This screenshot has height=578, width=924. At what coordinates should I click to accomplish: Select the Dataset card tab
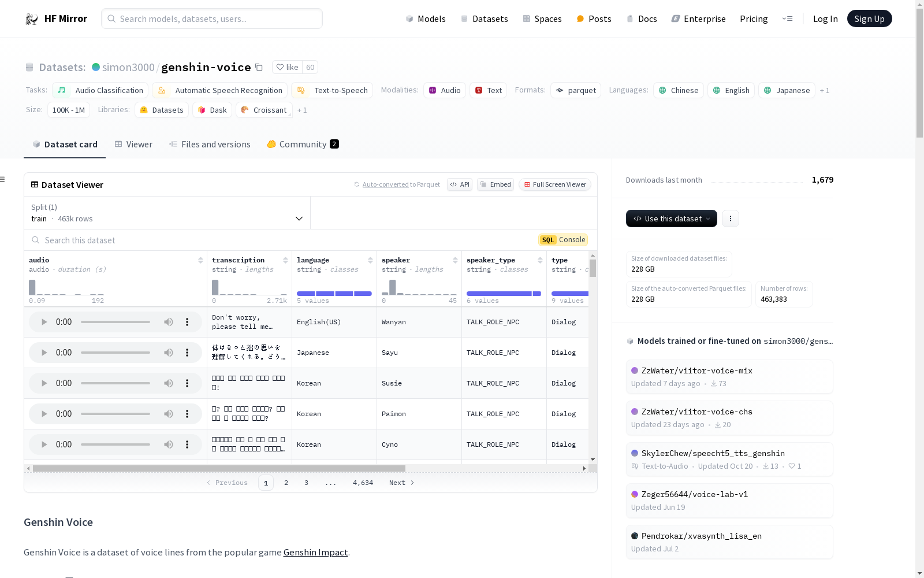click(65, 144)
